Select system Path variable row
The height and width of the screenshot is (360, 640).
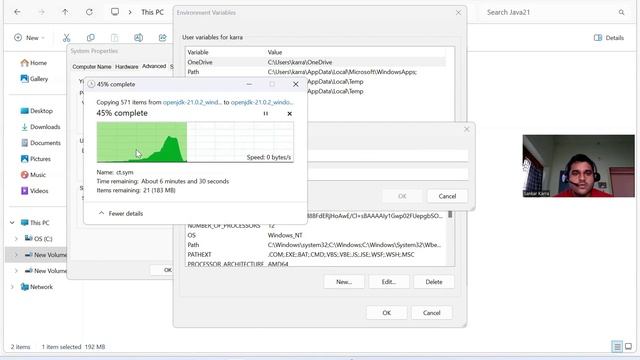pyautogui.click(x=316, y=245)
